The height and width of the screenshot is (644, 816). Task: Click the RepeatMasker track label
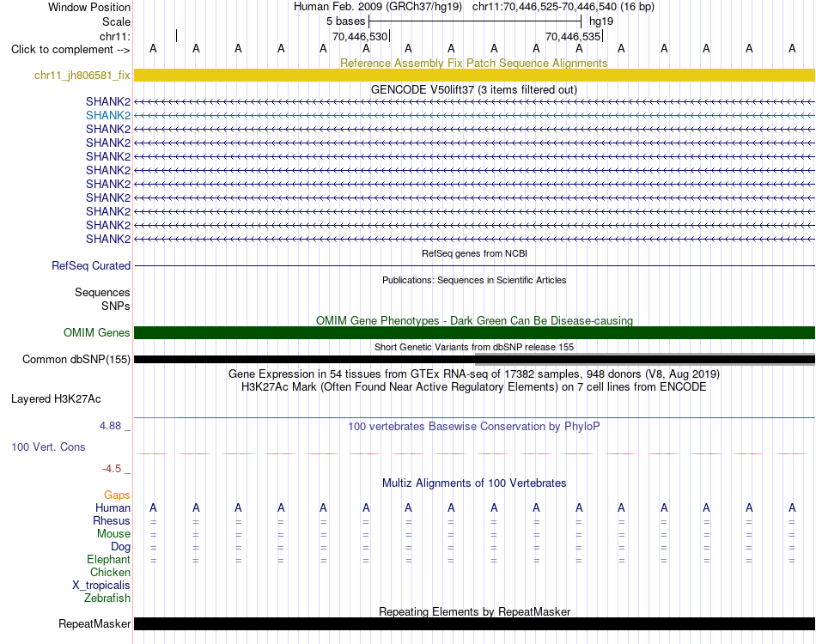coord(94,623)
